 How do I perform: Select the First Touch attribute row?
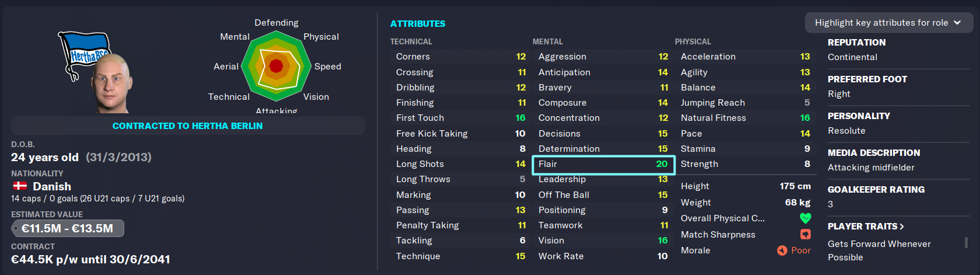click(461, 118)
